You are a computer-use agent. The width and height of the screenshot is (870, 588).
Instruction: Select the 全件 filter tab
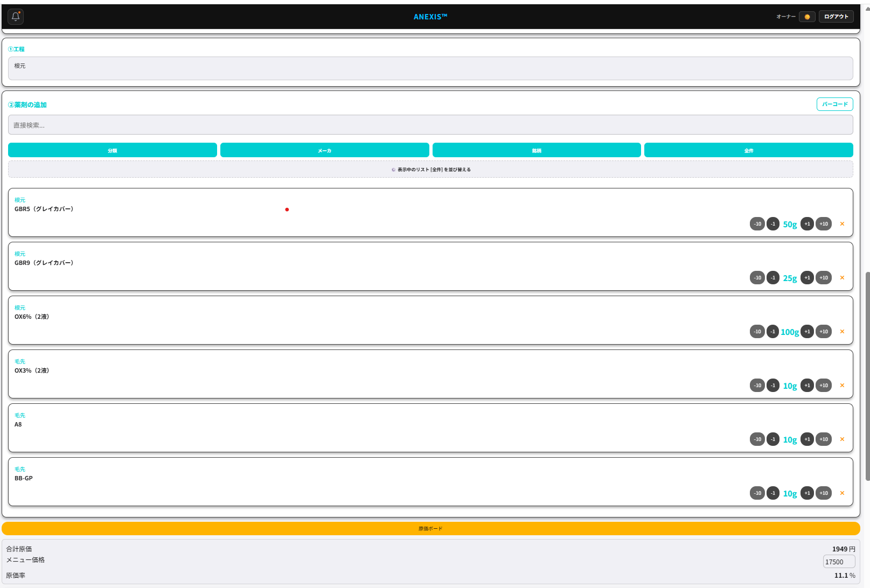[749, 150]
